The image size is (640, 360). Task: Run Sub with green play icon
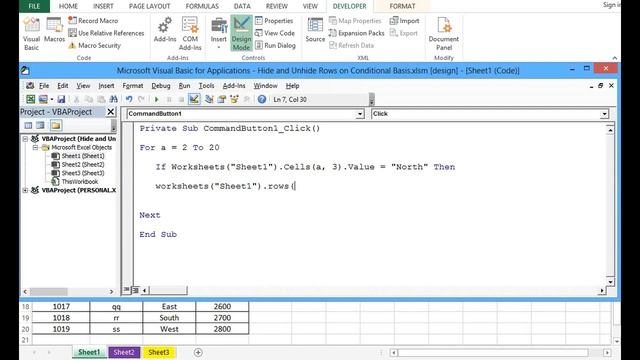[x=156, y=99]
